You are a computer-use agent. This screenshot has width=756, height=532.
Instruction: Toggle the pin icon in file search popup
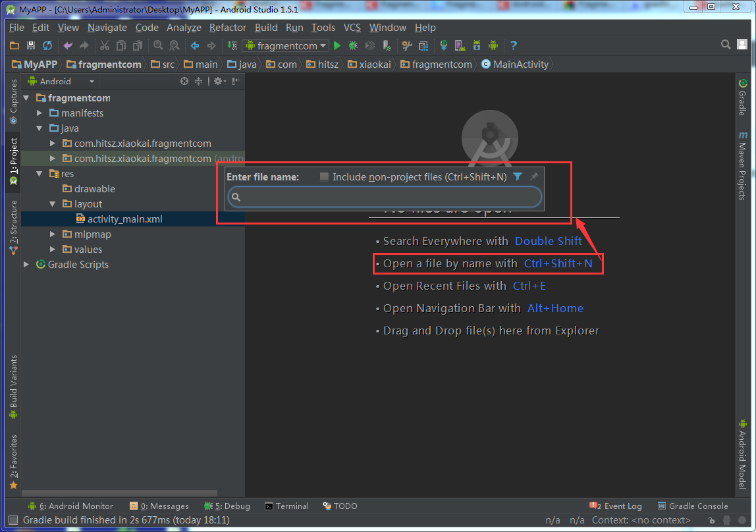[x=534, y=176]
